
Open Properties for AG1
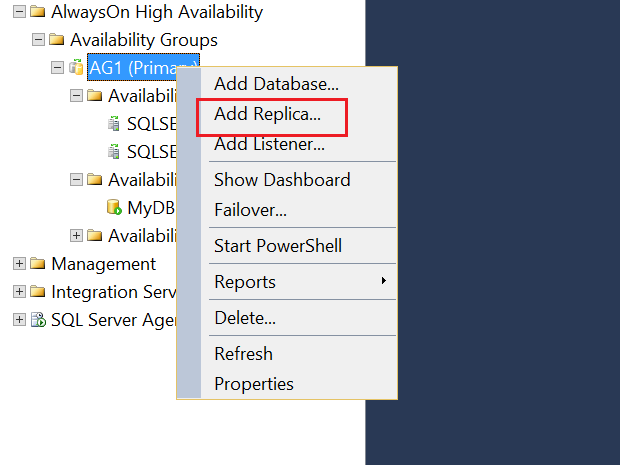tap(254, 384)
